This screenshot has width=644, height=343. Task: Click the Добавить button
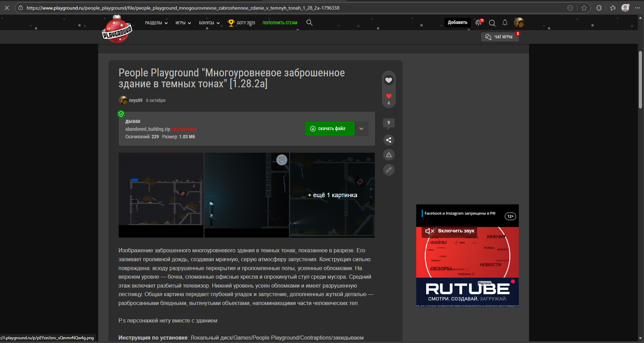point(457,23)
